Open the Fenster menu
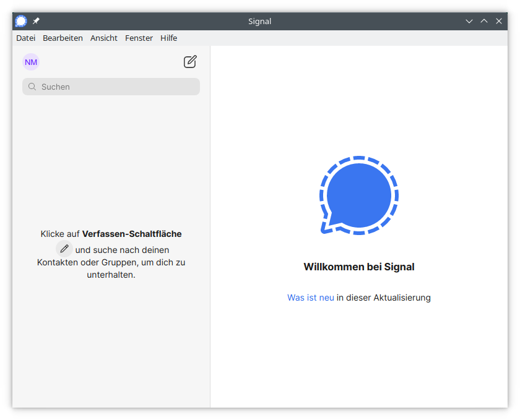Viewport: 520px width, 420px height. point(139,38)
